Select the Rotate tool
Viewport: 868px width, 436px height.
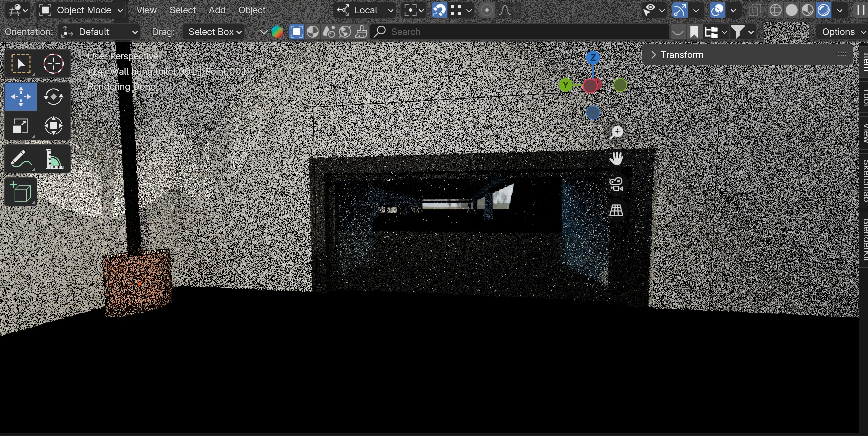point(53,97)
